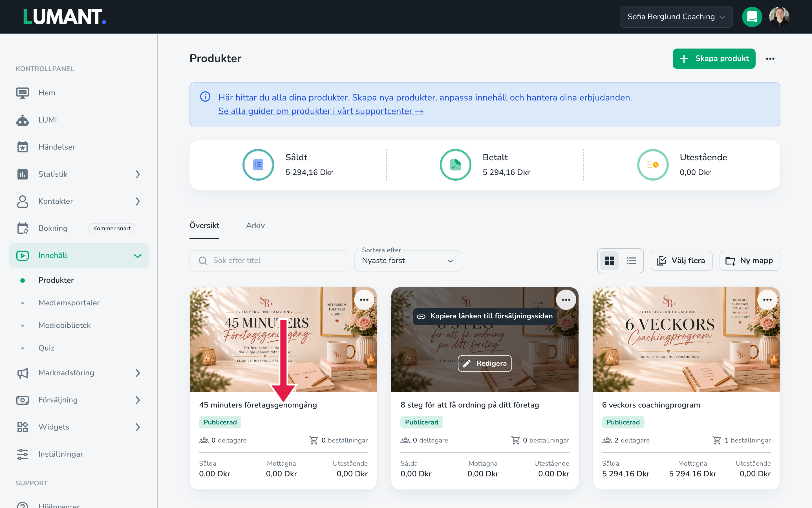Open Quiz in the sidebar

[46, 348]
